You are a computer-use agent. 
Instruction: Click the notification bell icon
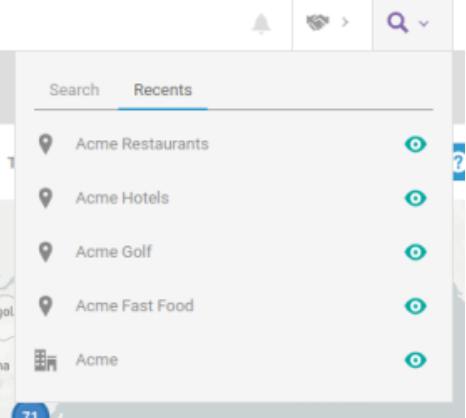pos(261,24)
